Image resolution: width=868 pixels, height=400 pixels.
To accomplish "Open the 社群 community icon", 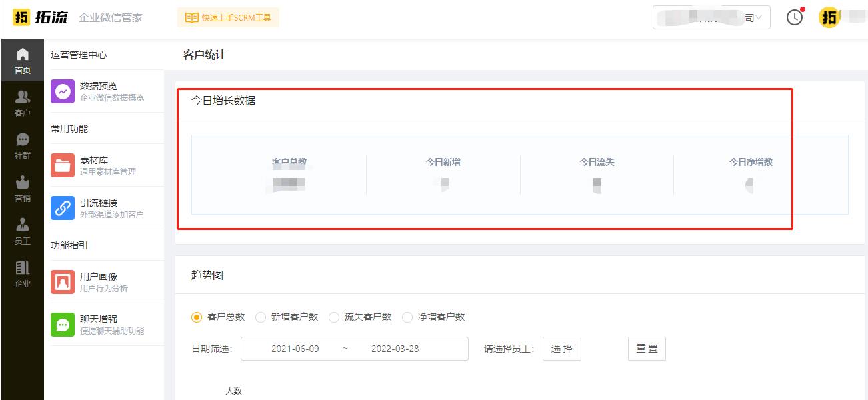I will click(22, 140).
